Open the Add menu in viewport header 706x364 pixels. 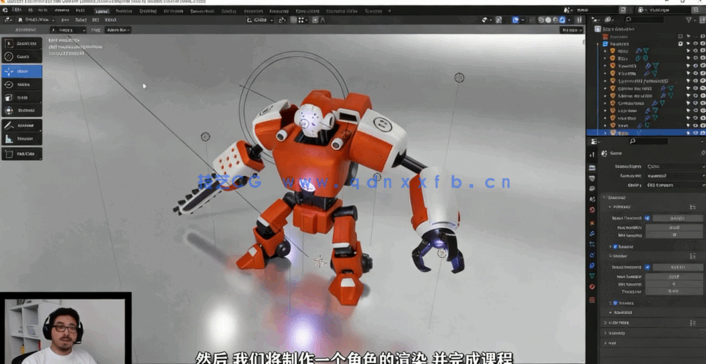coord(95,20)
